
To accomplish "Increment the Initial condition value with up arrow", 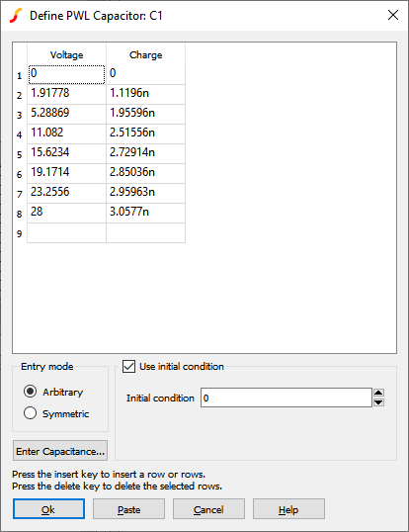I will click(x=378, y=393).
